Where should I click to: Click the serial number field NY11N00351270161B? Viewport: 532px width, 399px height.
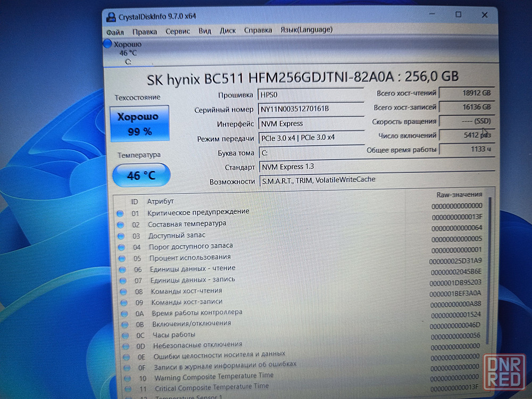(311, 109)
